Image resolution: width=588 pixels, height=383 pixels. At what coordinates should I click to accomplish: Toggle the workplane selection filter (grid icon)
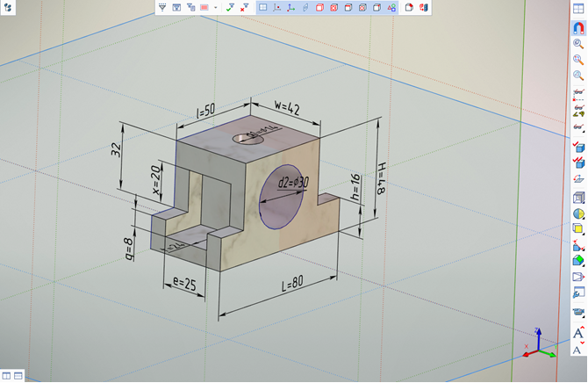pyautogui.click(x=263, y=7)
